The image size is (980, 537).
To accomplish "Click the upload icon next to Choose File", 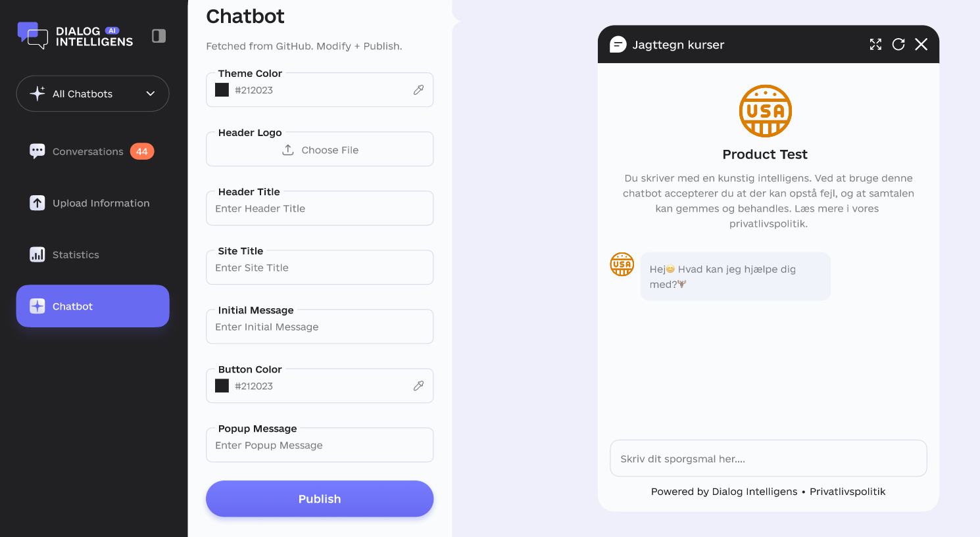I will (287, 149).
